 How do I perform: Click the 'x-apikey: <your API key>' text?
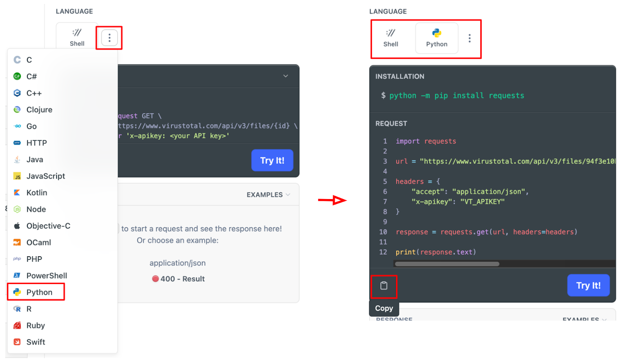(178, 136)
